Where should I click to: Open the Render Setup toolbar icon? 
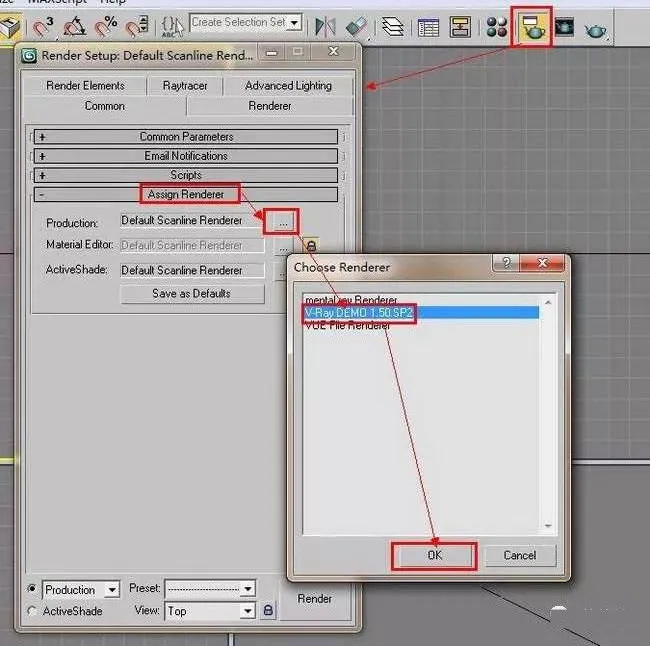(531, 27)
